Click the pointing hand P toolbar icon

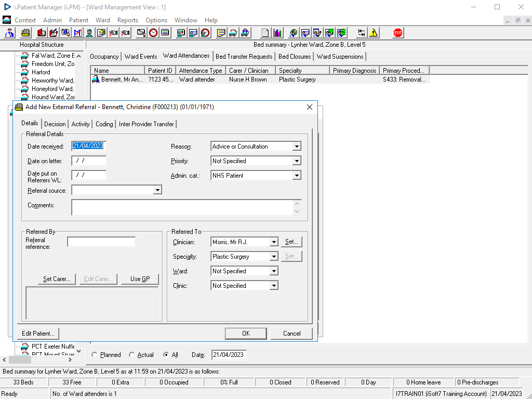125,33
